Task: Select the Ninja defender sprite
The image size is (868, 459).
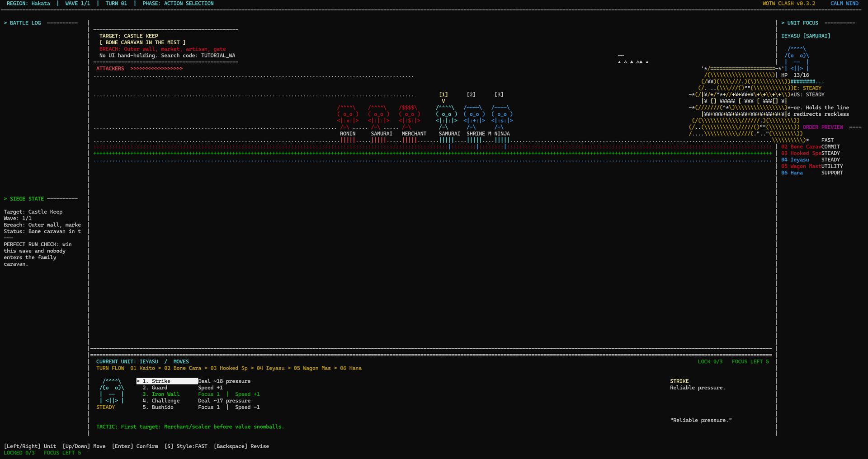Action: coord(502,117)
